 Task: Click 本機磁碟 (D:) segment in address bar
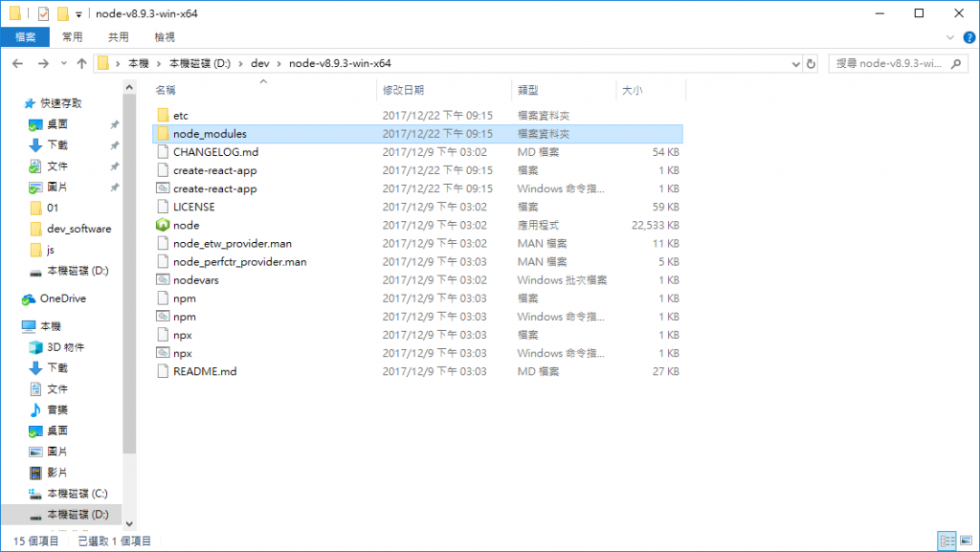[200, 63]
